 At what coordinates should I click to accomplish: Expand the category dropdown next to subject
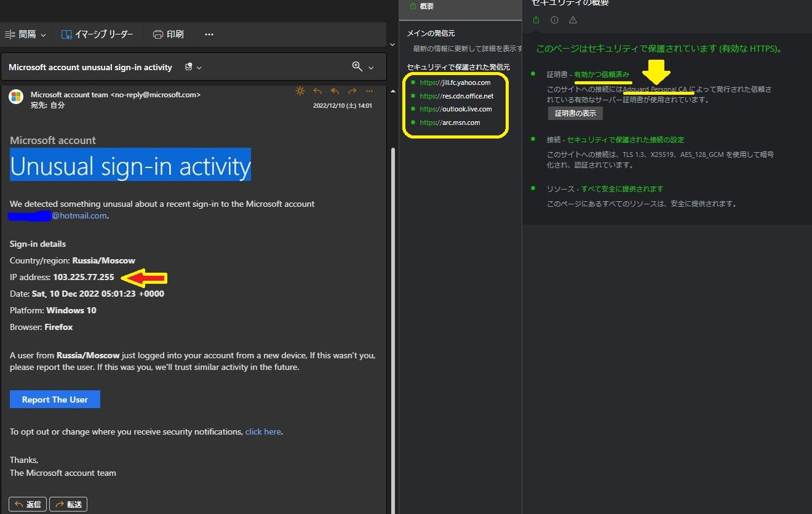(193, 67)
